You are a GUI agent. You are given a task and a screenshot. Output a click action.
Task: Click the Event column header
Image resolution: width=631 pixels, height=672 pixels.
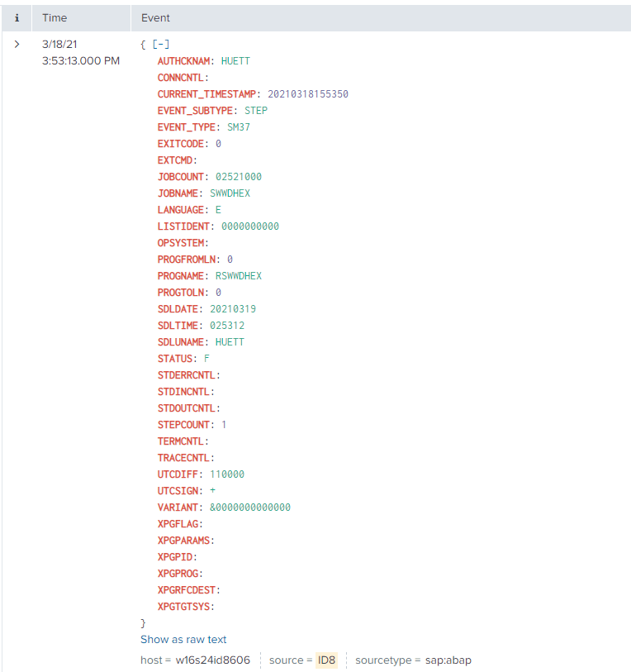tap(155, 17)
